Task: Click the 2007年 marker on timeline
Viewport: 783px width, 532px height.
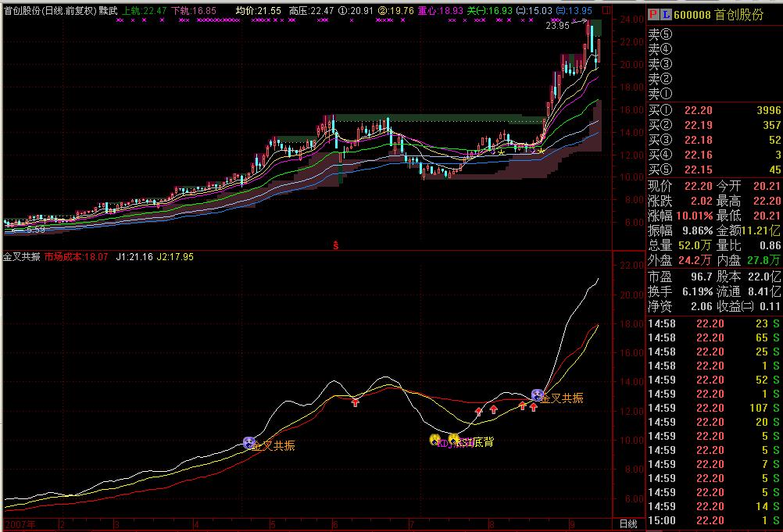Action: tap(20, 524)
